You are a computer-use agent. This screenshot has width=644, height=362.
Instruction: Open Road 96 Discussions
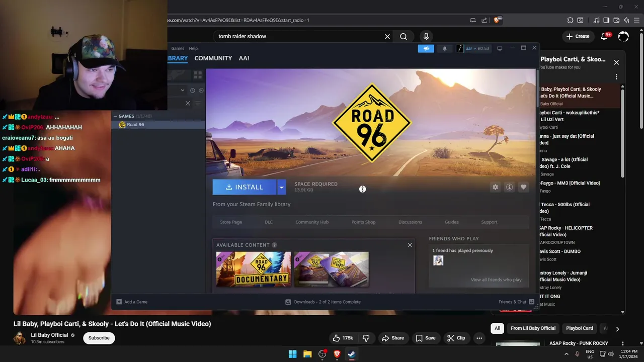410,222
